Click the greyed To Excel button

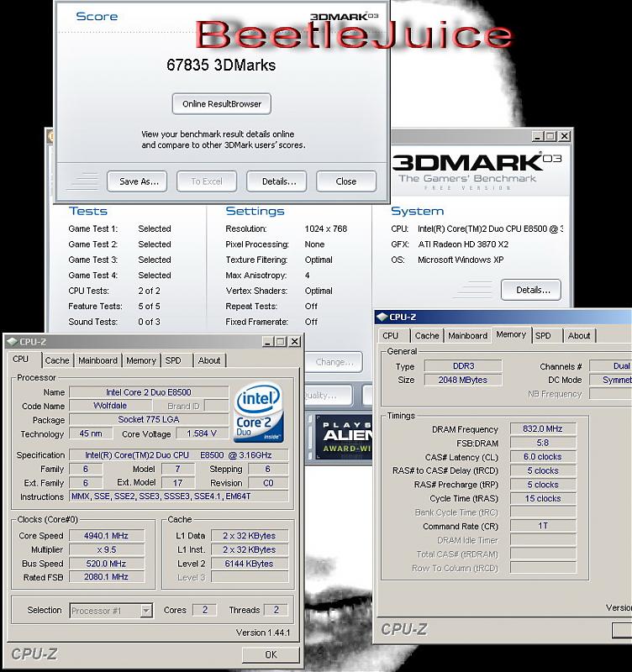[x=207, y=181]
